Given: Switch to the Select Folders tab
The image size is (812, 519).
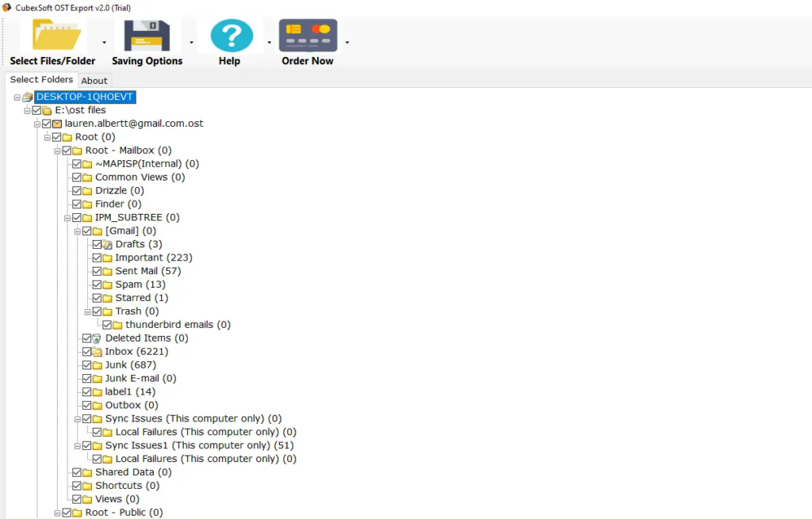Looking at the screenshot, I should click(x=41, y=80).
